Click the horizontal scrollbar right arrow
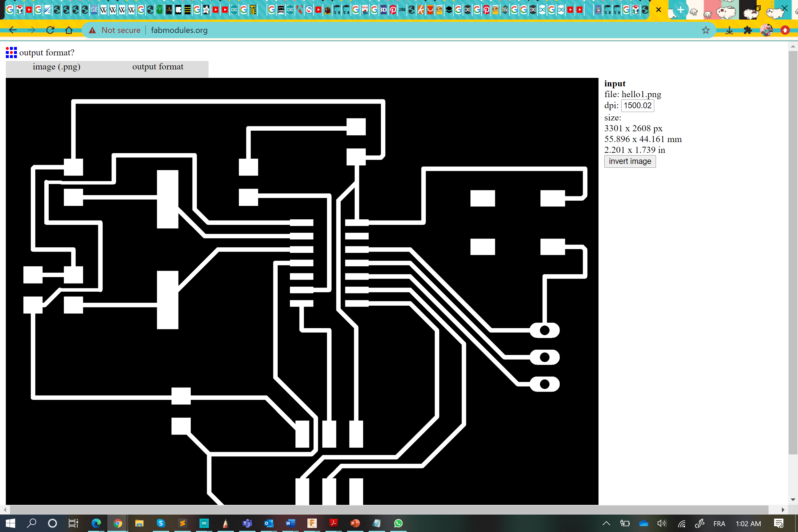 (783, 510)
